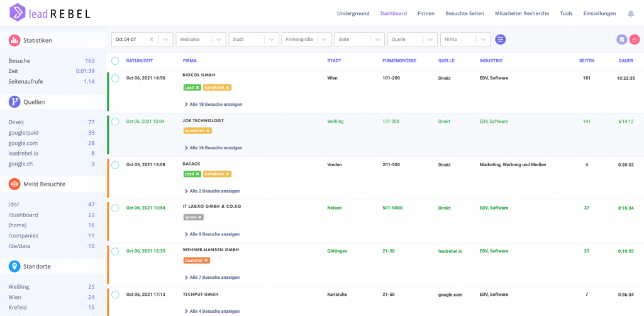Open the notifications bell
Screen dimensions: 644x316
[x=631, y=14]
